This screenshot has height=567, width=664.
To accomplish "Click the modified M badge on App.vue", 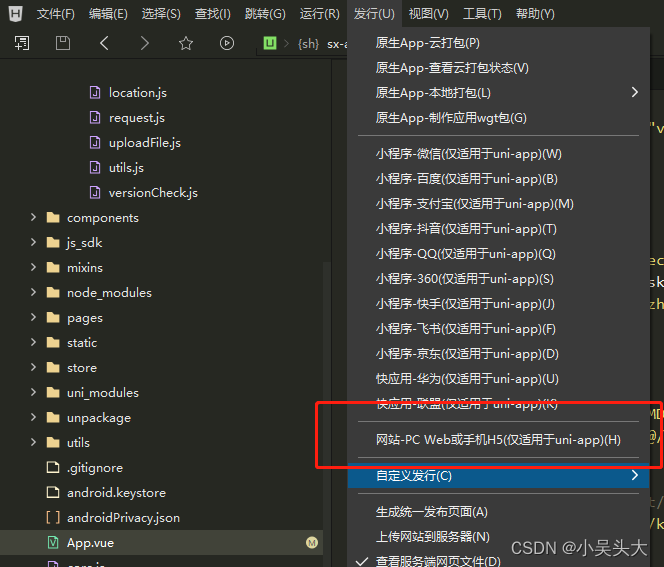I will click(x=312, y=542).
